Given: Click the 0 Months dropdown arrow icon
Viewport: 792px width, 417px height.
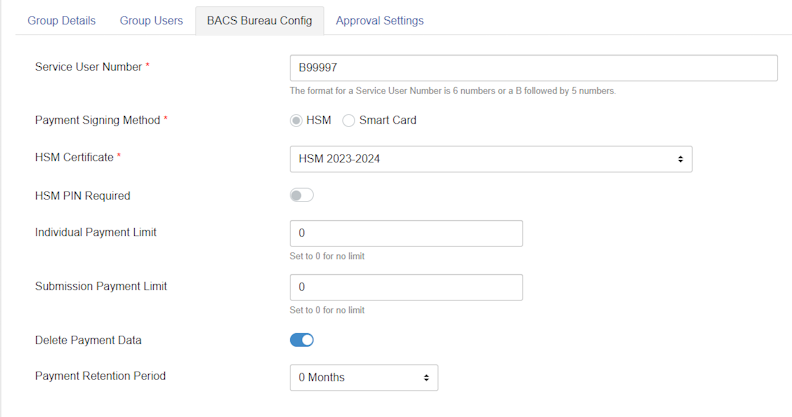Looking at the screenshot, I should coord(426,378).
